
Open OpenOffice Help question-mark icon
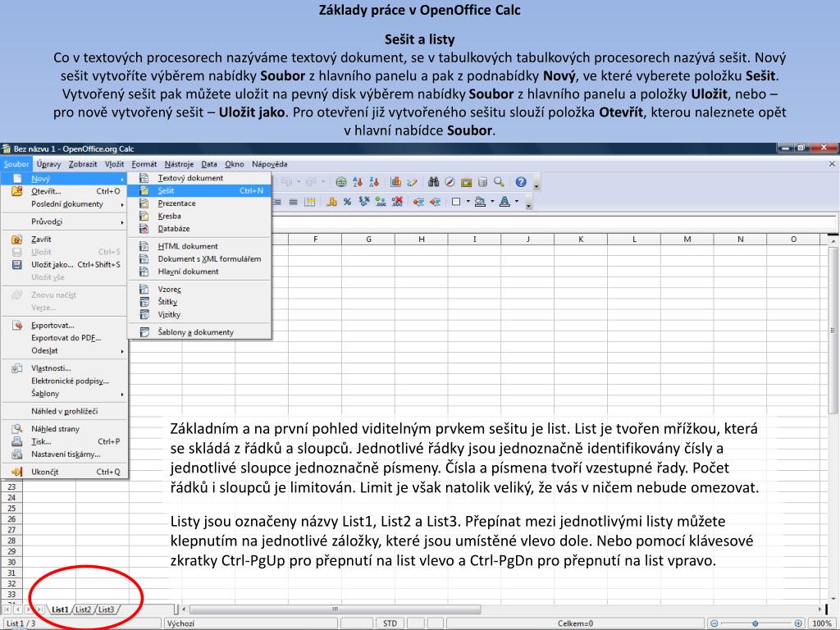(x=521, y=182)
